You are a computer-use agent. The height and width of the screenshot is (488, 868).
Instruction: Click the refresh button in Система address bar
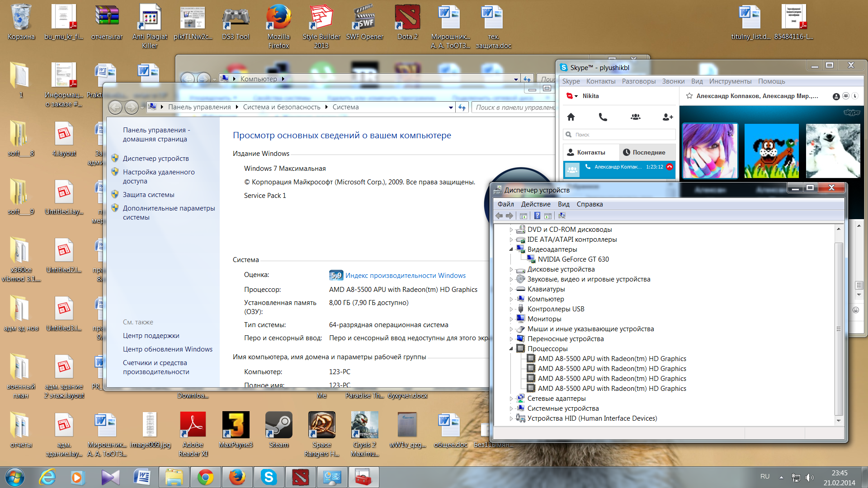tap(462, 108)
